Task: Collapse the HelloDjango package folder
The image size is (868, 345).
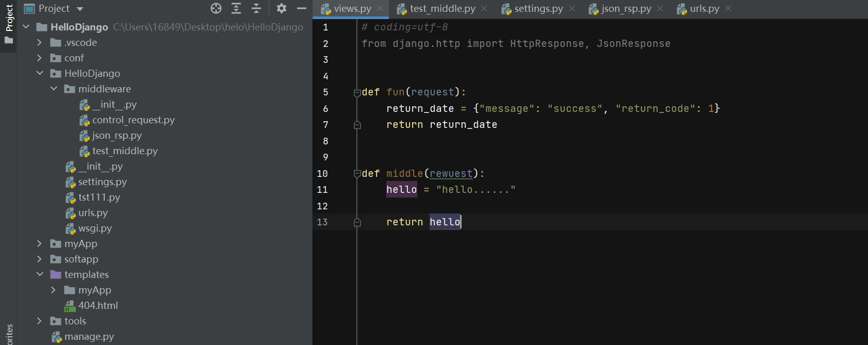Action: click(x=40, y=73)
